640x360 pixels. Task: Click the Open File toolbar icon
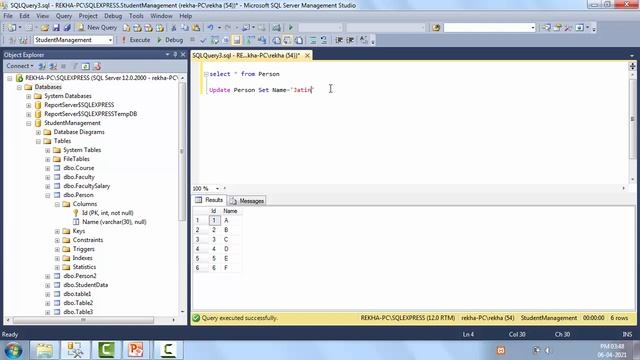coord(44,27)
